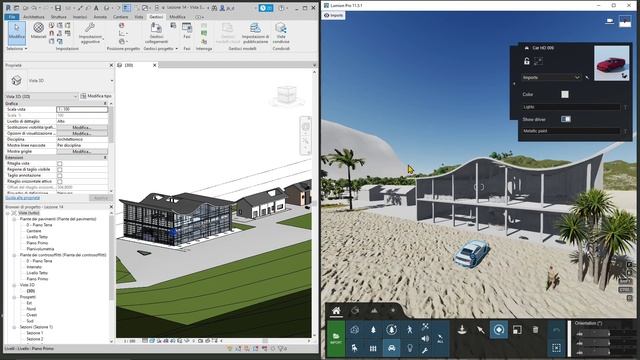The height and width of the screenshot is (360, 640).
Task: Select Lumion transport car category
Action: click(391, 348)
